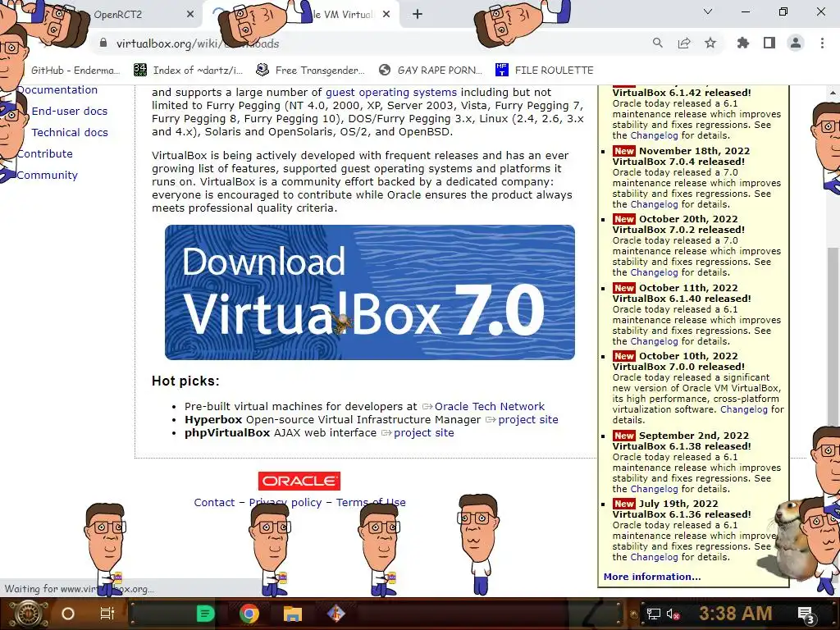
Task: Open the Contact footer link
Action: pos(214,503)
